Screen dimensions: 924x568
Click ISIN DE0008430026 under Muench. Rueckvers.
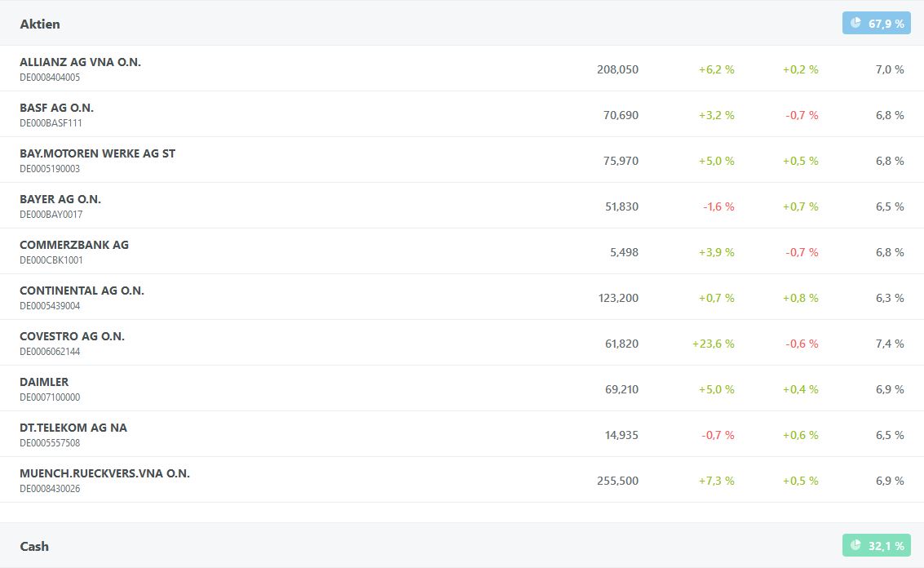point(50,489)
